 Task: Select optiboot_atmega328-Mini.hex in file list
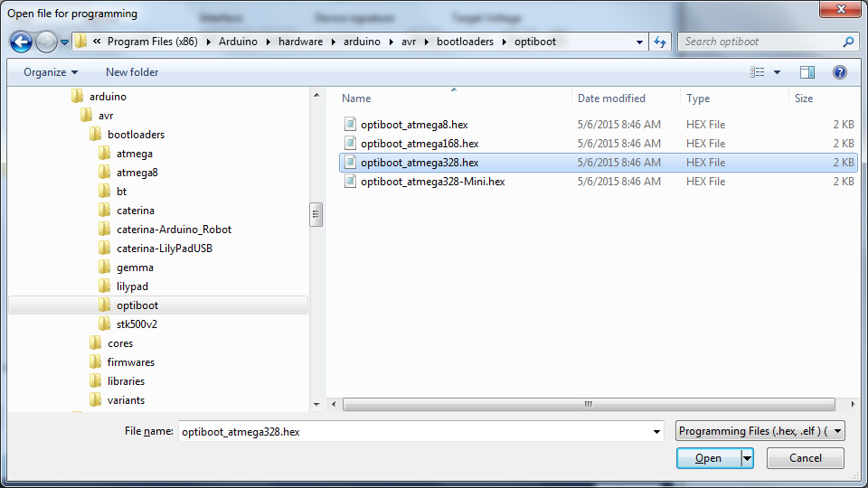coord(432,182)
